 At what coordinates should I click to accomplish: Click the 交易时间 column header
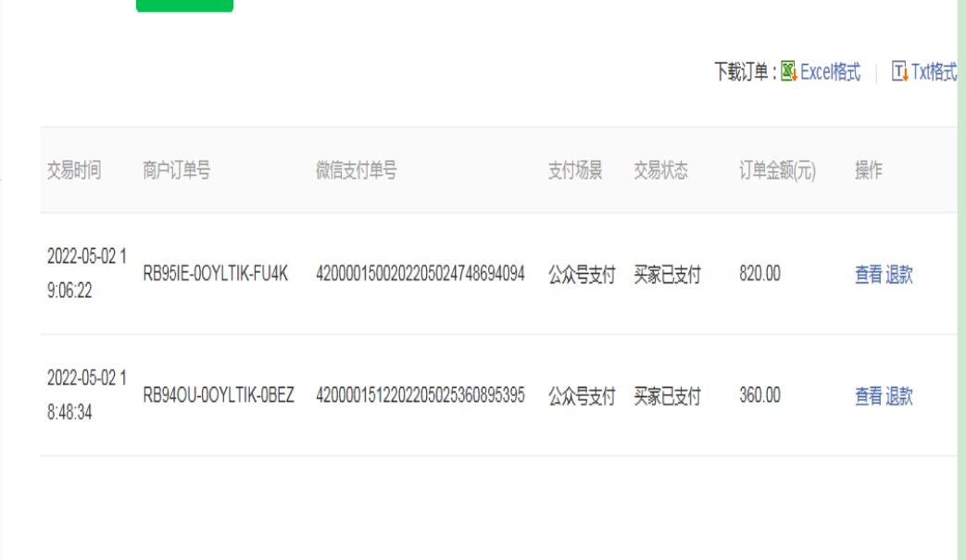[74, 170]
